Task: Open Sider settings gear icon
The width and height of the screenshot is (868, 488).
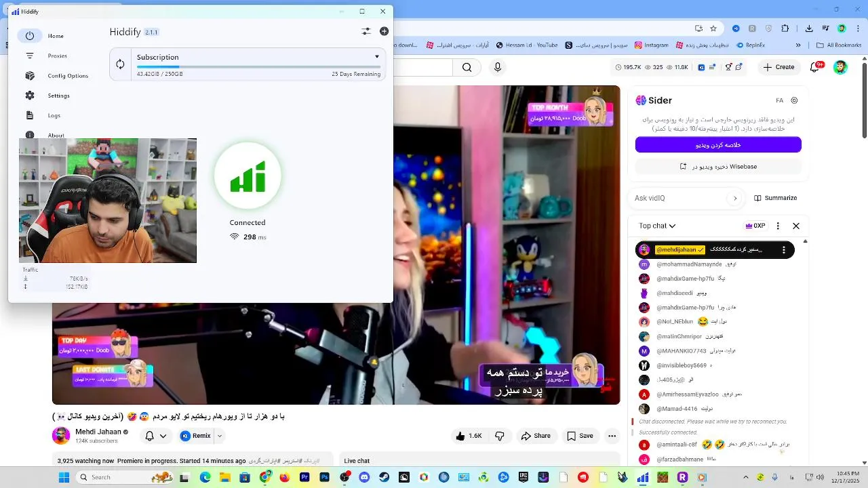Action: pyautogui.click(x=794, y=100)
